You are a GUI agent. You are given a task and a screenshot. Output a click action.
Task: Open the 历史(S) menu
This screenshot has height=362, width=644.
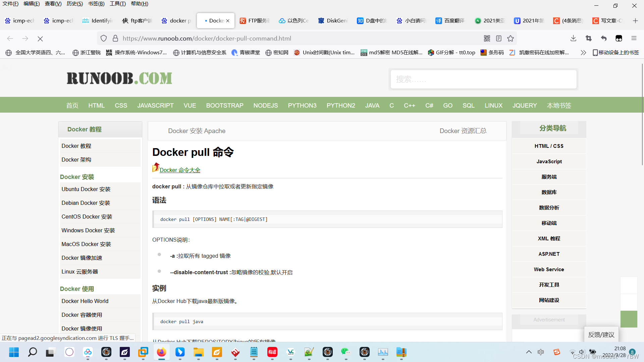click(74, 4)
